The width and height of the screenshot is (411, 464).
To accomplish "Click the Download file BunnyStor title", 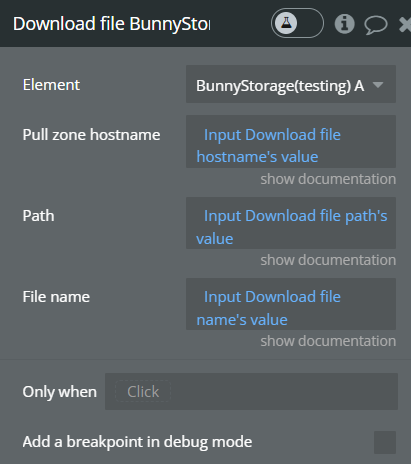I will tap(112, 24).
